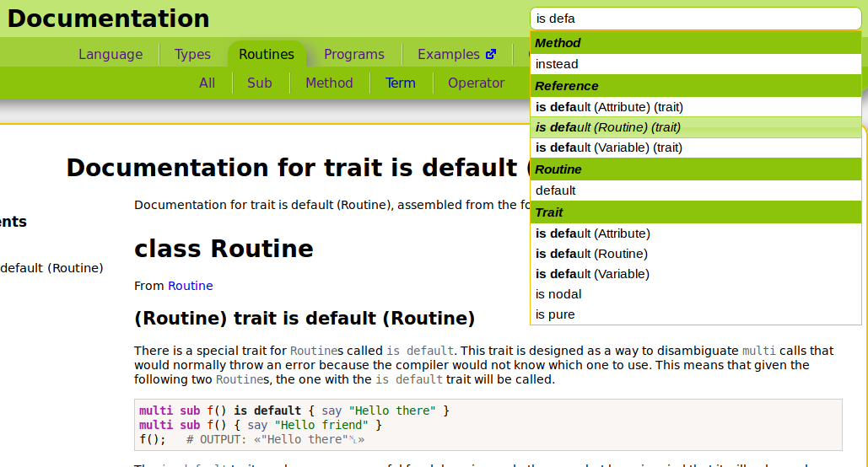Click the 'class Routine' heading
This screenshot has height=467, width=868.
click(224, 249)
